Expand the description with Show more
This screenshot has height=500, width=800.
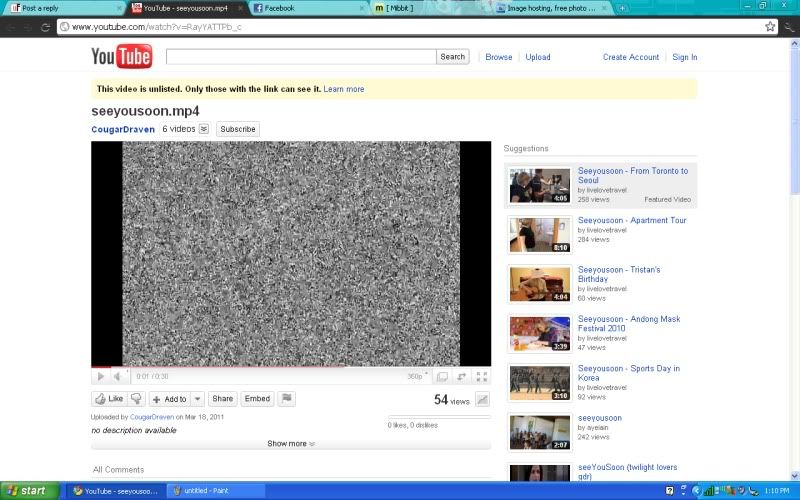coord(291,444)
